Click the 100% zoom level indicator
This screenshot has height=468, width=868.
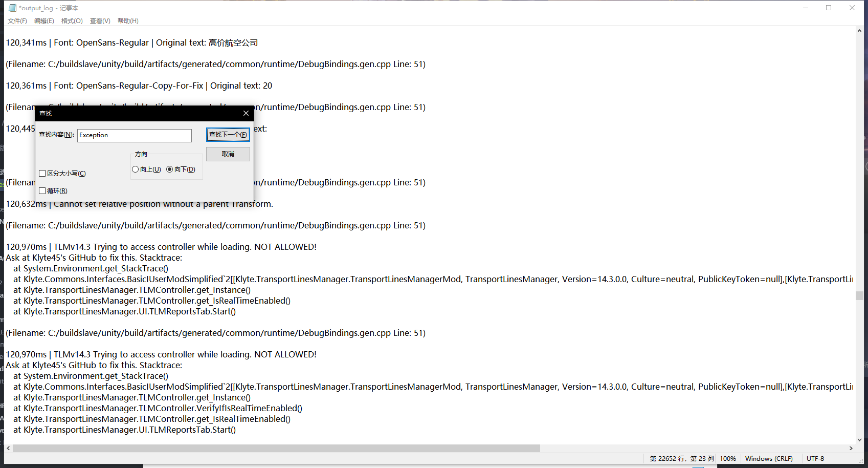tap(727, 458)
